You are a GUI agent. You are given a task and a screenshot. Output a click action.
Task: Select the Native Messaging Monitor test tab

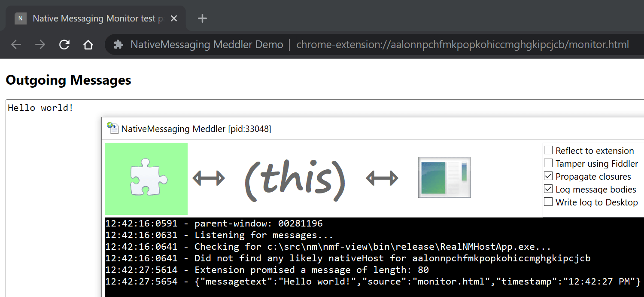point(93,18)
